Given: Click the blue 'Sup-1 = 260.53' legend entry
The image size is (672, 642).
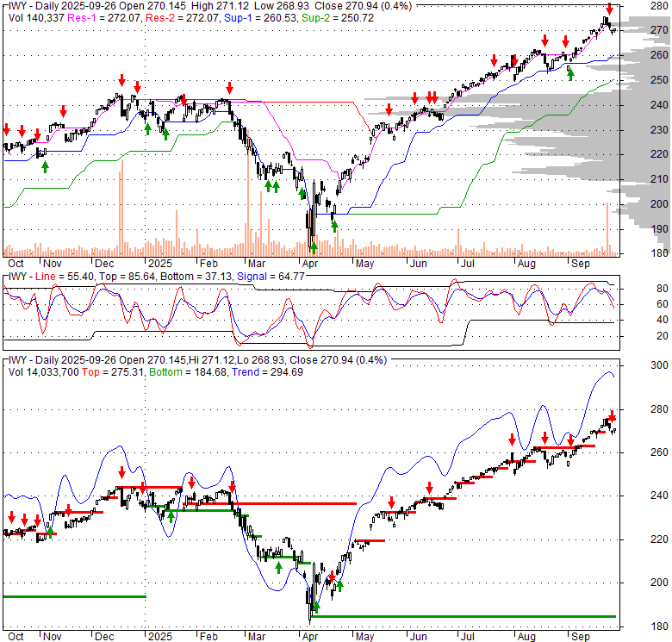Looking at the screenshot, I should (x=260, y=18).
